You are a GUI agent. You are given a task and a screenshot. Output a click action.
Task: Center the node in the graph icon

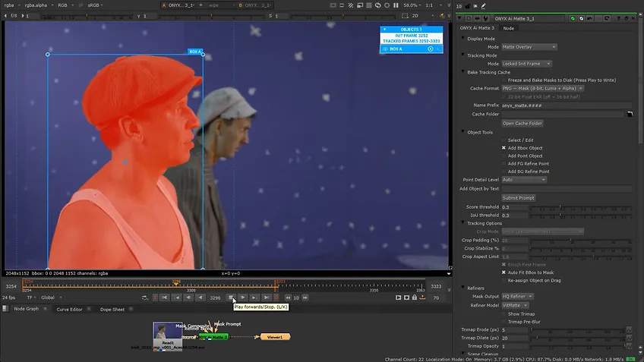[469, 18]
